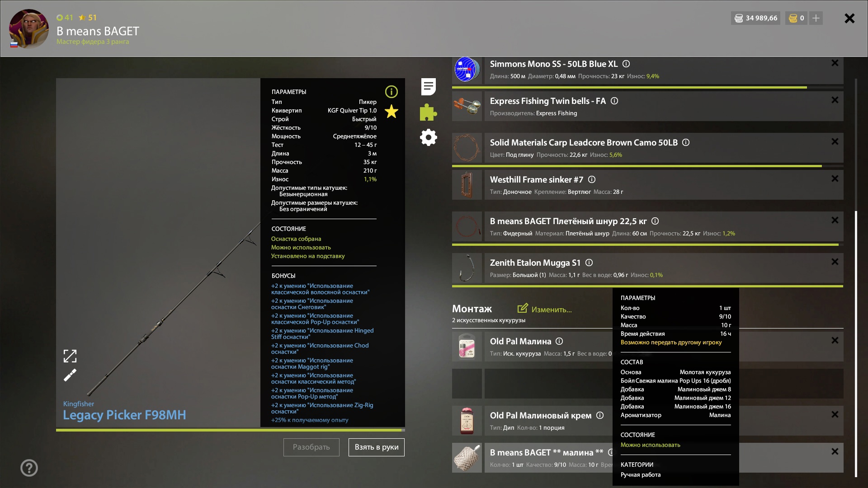Viewport: 868px width, 488px height.
Task: Click Мастер фидера 3 ранга title
Action: (93, 42)
